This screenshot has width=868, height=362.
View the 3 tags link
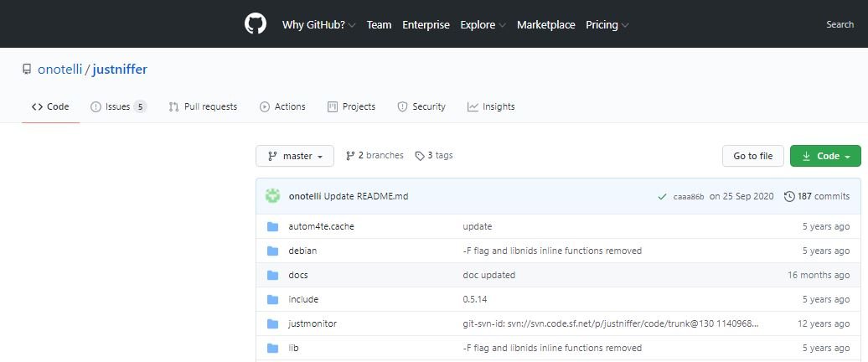pyautogui.click(x=434, y=156)
